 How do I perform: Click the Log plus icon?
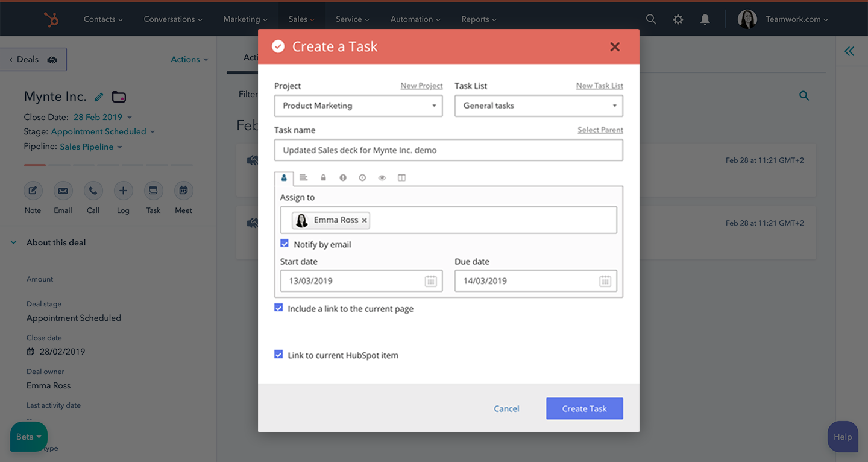(123, 191)
